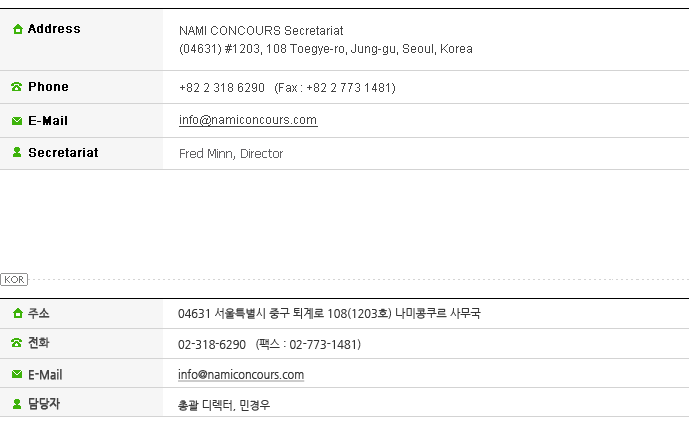Click the 총괄 디렉터, 민경우 text
This screenshot has width=689, height=423.
[224, 405]
